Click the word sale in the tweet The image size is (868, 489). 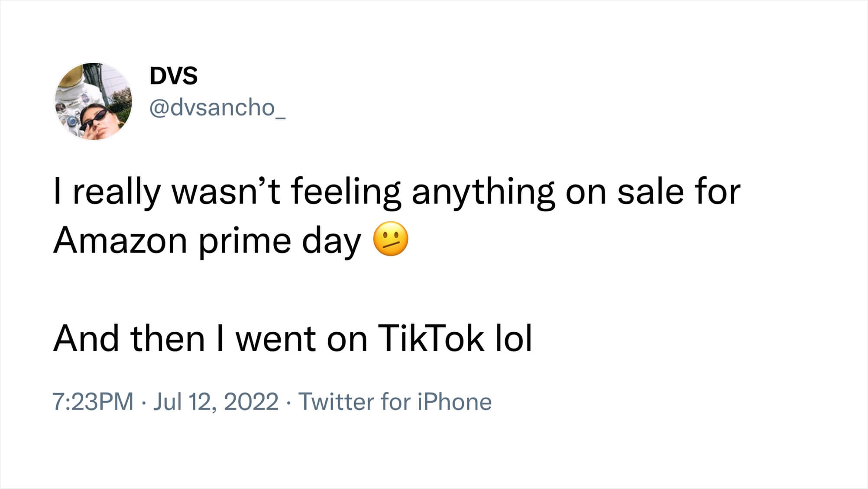point(650,192)
